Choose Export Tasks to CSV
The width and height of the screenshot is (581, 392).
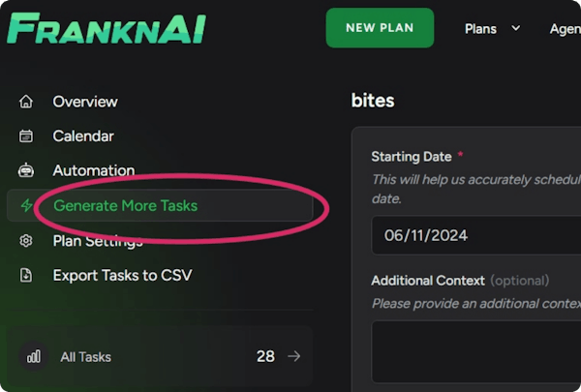click(122, 276)
